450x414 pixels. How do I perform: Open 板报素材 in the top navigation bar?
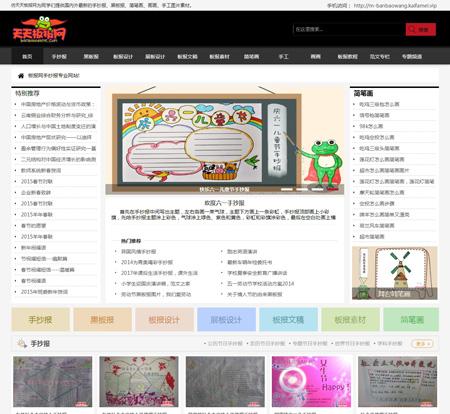click(x=219, y=56)
